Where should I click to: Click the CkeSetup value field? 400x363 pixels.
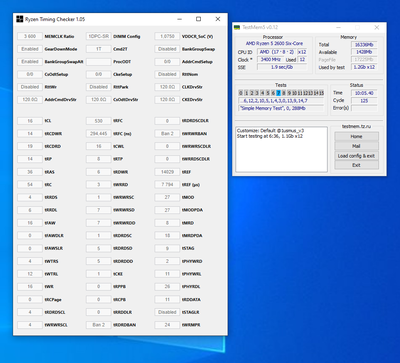pyautogui.click(x=98, y=74)
